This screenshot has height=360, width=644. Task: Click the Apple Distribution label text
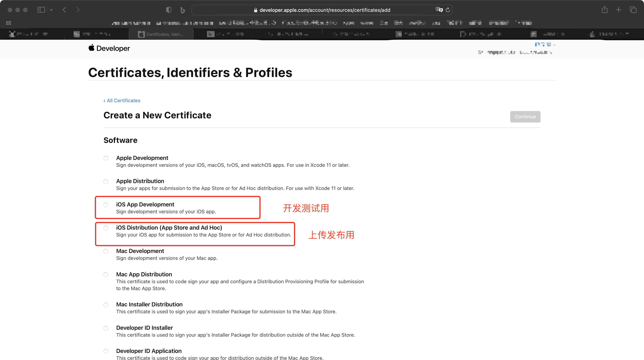[140, 181]
